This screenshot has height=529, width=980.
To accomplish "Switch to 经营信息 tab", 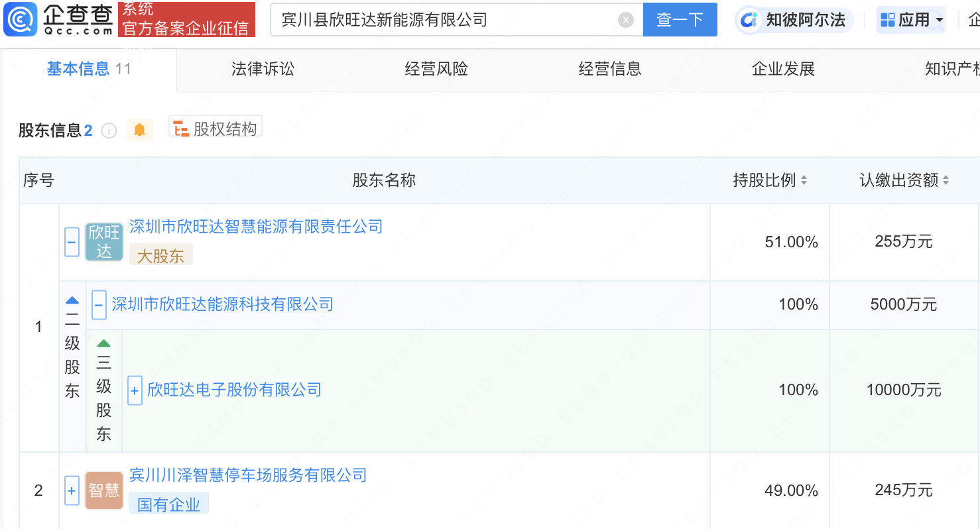I will (x=610, y=69).
